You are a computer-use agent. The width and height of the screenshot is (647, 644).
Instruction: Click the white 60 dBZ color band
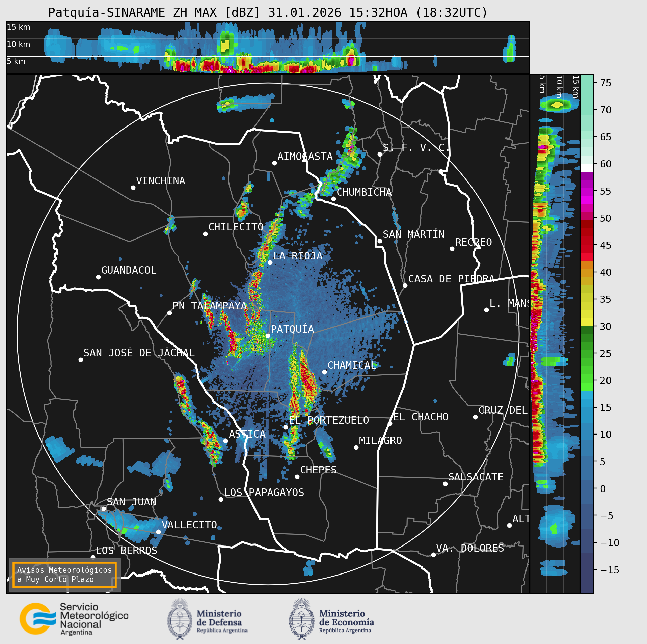tap(587, 168)
